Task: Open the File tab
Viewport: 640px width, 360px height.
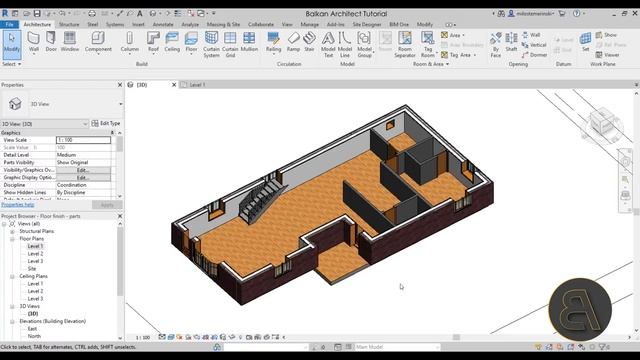Action: point(9,24)
